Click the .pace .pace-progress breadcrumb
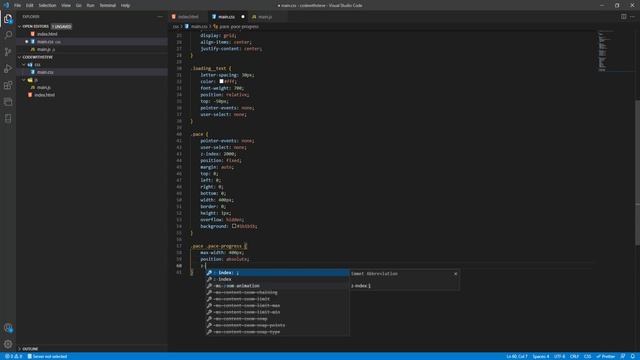 click(x=236, y=27)
